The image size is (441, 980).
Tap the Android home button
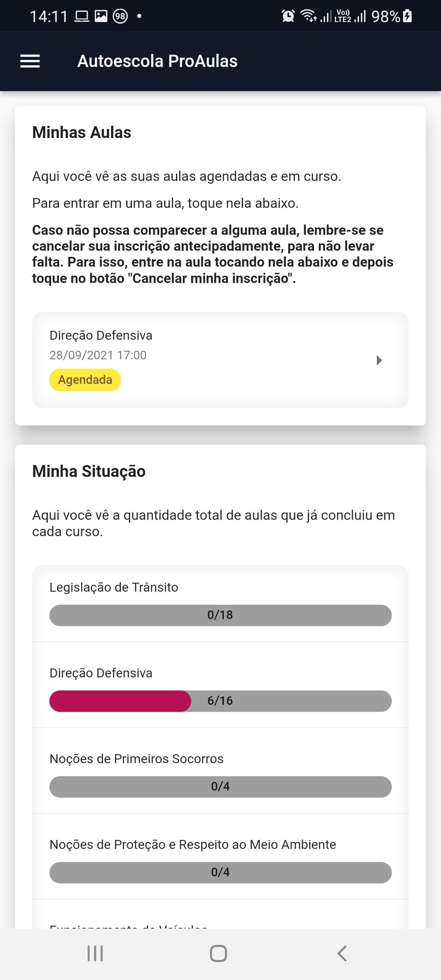(x=218, y=953)
